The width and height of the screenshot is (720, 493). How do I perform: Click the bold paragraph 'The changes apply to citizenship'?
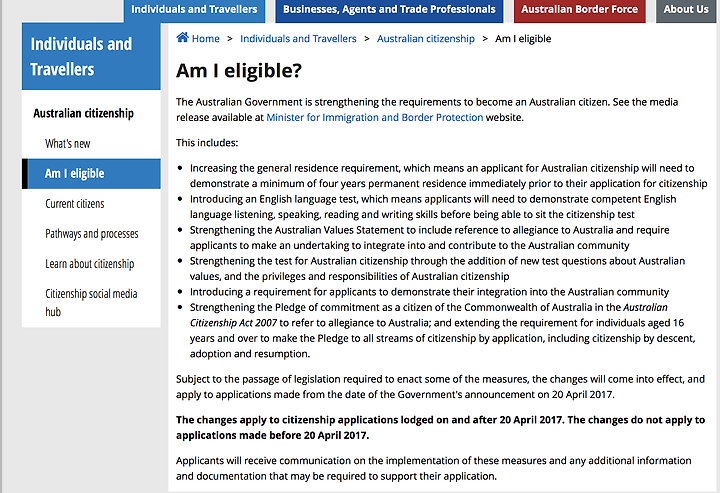(440, 427)
